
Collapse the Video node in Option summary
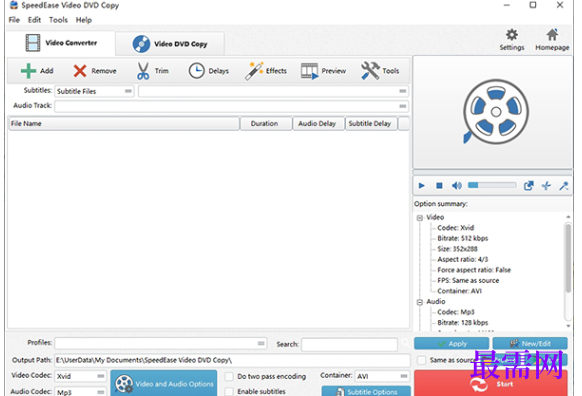(x=419, y=218)
